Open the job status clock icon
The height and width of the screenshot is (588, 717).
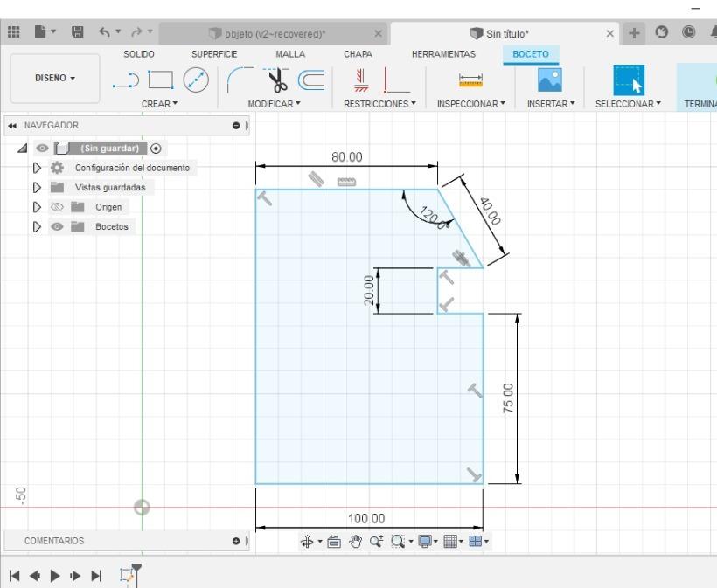[x=689, y=32]
